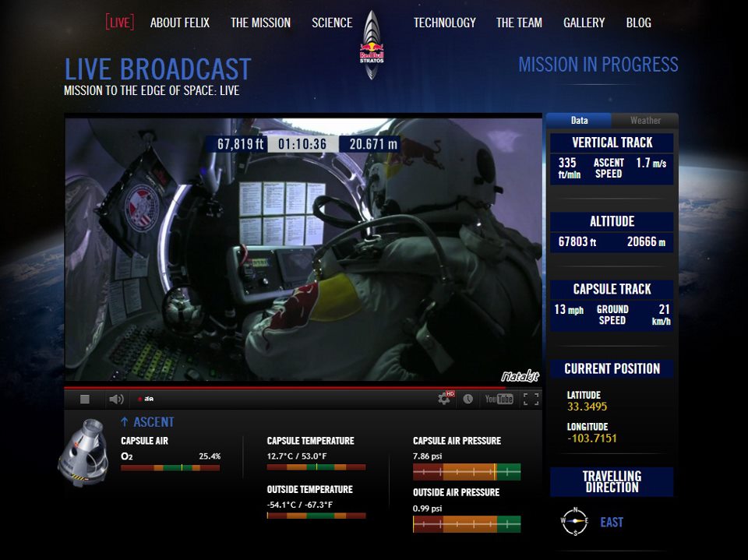748x560 pixels.
Task: Open the Gallery link
Action: click(x=584, y=23)
